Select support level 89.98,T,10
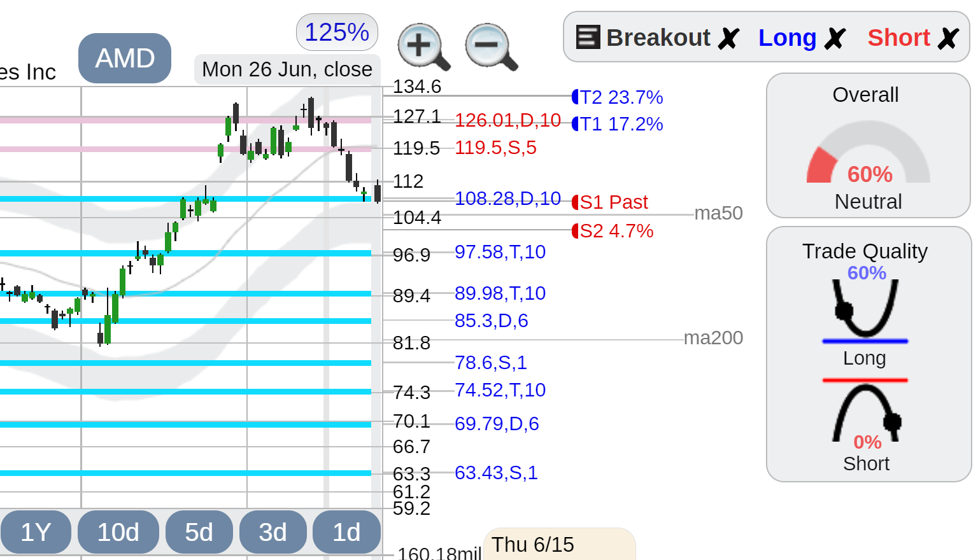This screenshot has width=978, height=560. pos(500,293)
